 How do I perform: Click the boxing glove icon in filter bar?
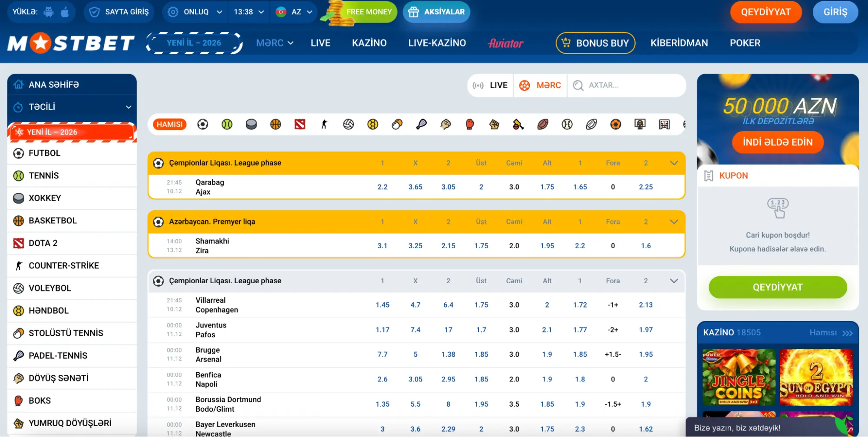[x=470, y=125]
